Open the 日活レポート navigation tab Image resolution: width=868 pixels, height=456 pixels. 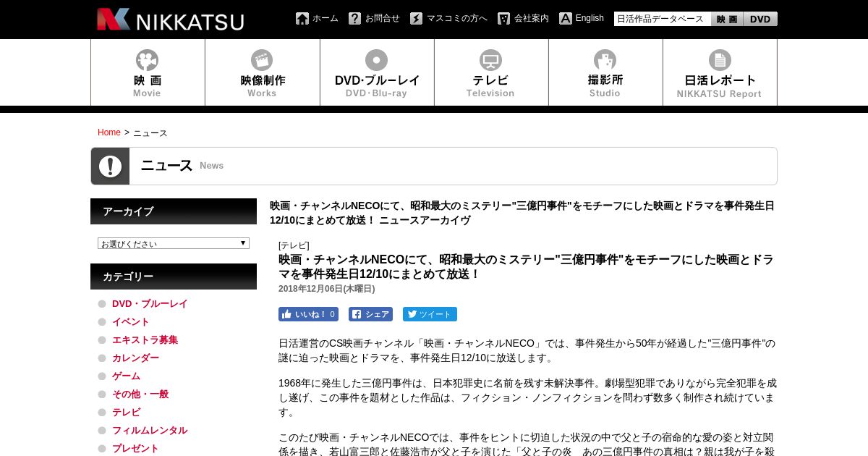click(720, 72)
